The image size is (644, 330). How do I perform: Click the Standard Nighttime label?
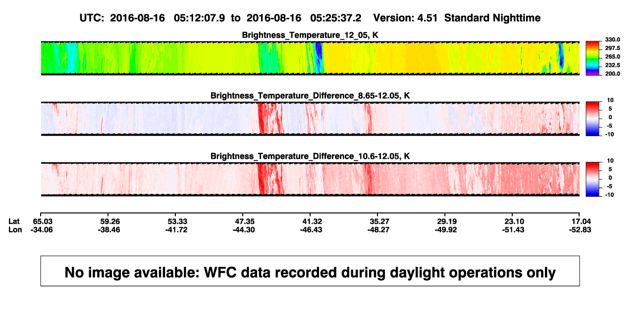(x=492, y=18)
